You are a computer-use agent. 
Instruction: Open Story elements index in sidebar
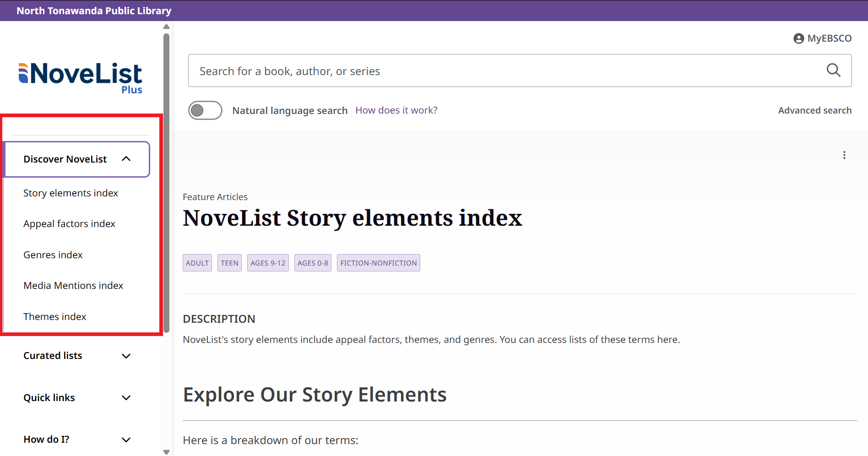point(71,193)
